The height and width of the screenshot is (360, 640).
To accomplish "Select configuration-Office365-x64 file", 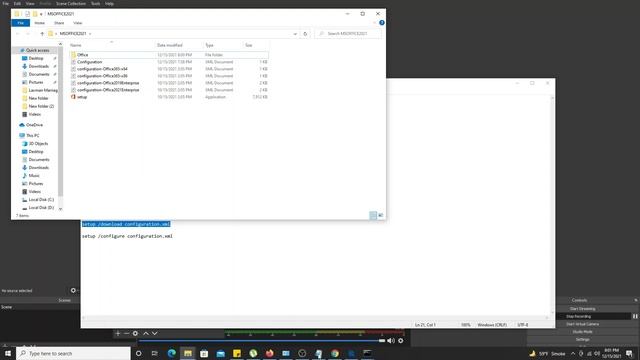I will point(102,69).
